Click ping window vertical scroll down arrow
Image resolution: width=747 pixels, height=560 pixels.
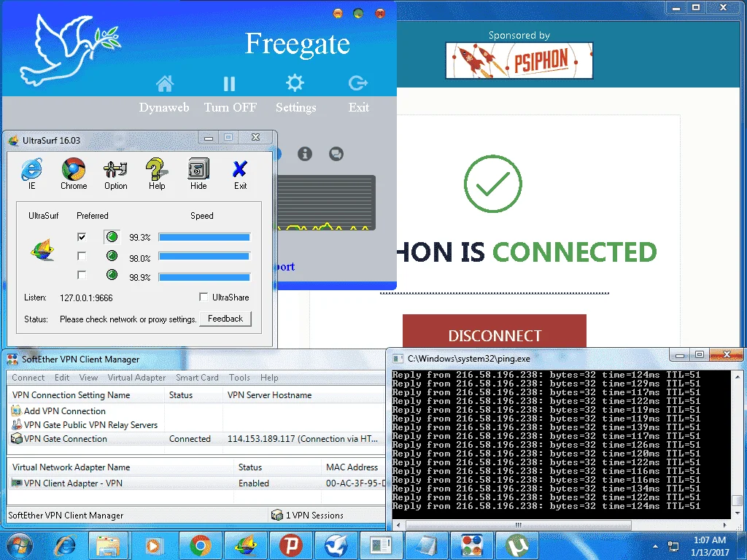[x=737, y=513]
